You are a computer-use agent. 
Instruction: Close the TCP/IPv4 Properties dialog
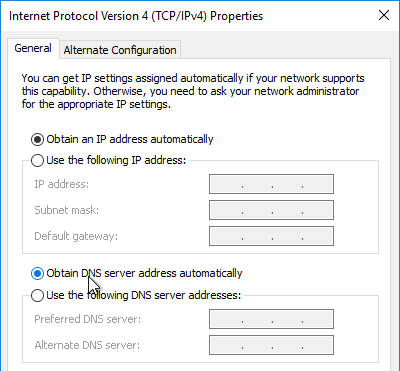(384, 15)
